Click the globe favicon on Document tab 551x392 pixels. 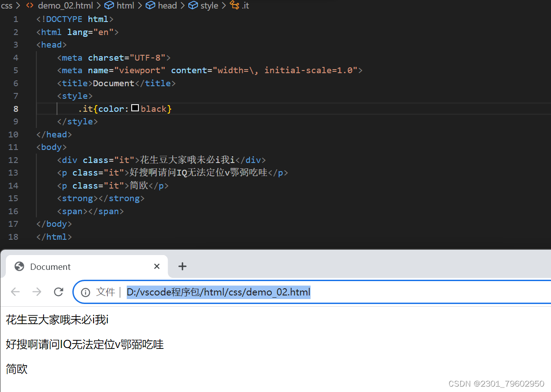tap(19, 266)
